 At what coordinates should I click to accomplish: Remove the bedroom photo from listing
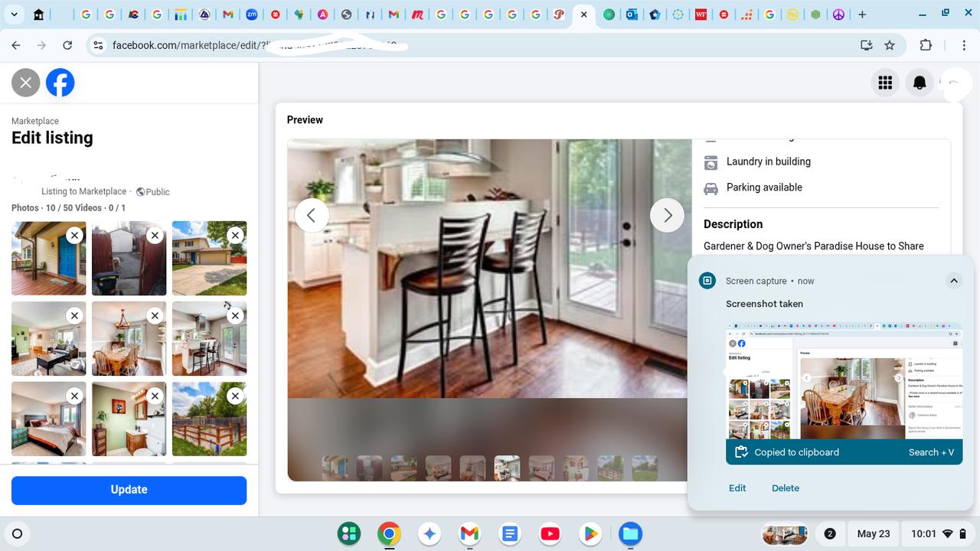point(74,396)
